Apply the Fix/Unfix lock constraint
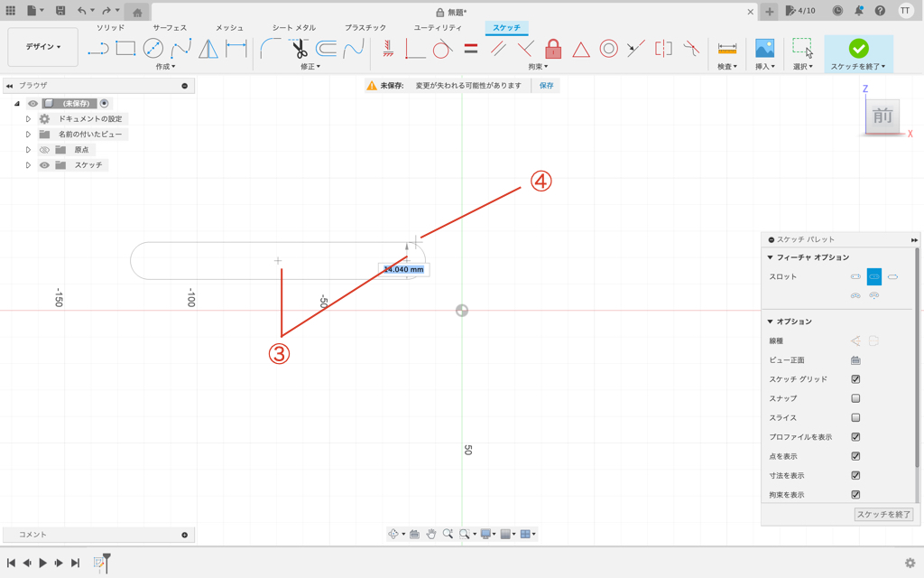This screenshot has height=578, width=924. click(553, 49)
